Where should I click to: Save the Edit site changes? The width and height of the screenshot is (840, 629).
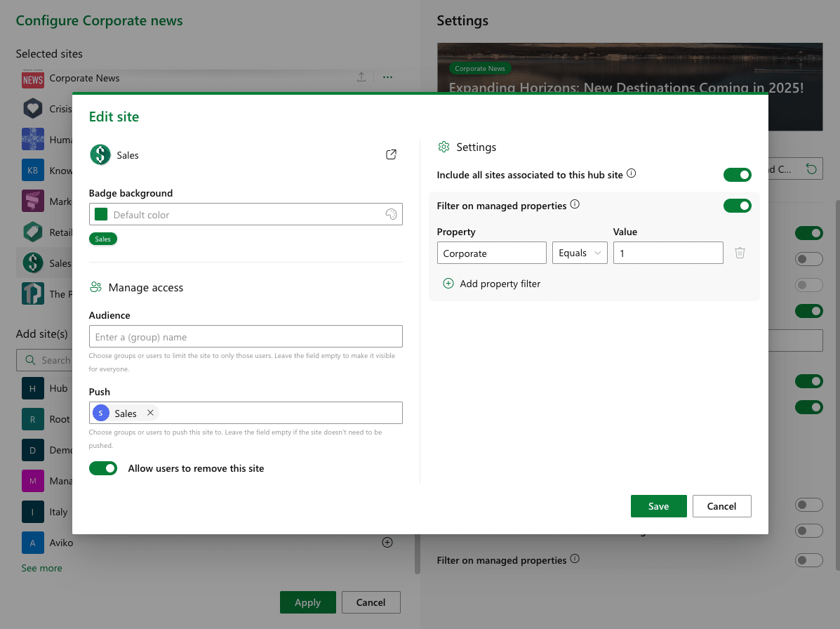[658, 506]
